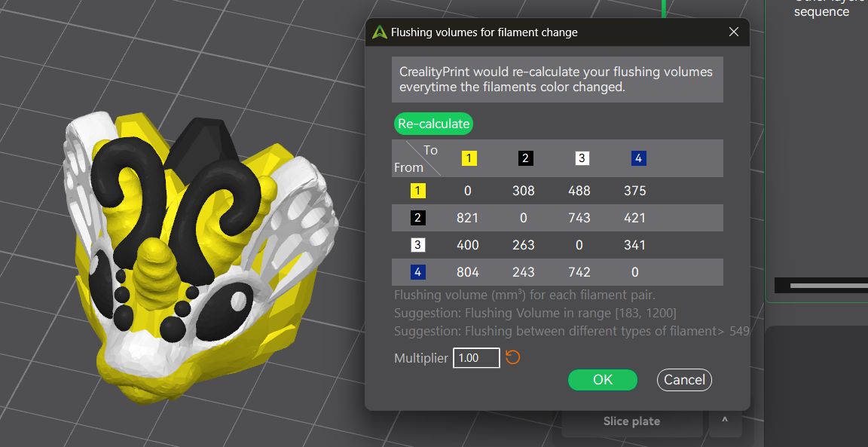
Task: Click the horizontal scrollbar in right panel
Action: (x=829, y=285)
